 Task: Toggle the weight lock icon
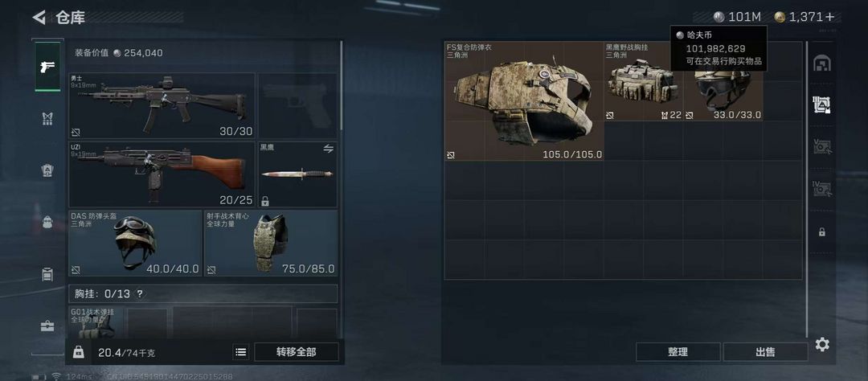79,351
